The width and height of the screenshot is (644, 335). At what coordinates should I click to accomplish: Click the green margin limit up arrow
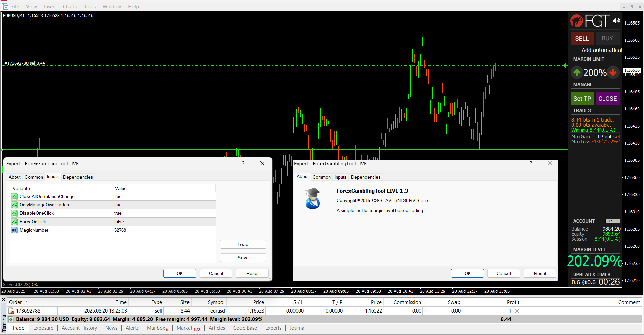click(577, 72)
